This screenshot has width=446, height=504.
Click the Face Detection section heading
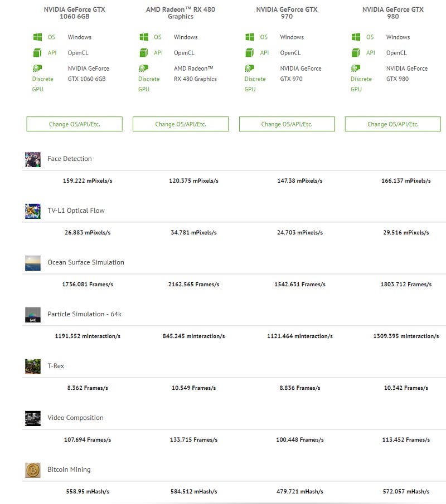(x=70, y=159)
